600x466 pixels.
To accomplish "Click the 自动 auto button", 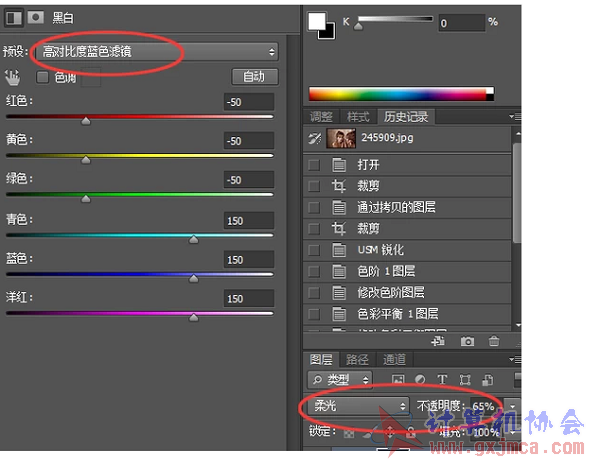I will pos(255,77).
